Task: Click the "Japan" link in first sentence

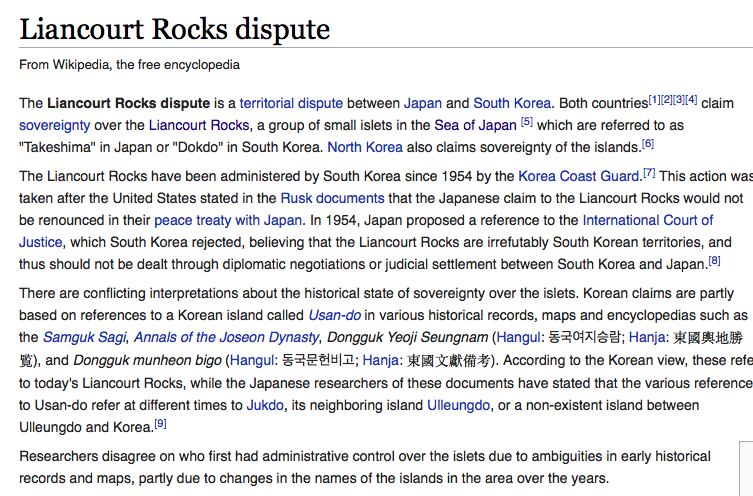Action: pyautogui.click(x=422, y=103)
